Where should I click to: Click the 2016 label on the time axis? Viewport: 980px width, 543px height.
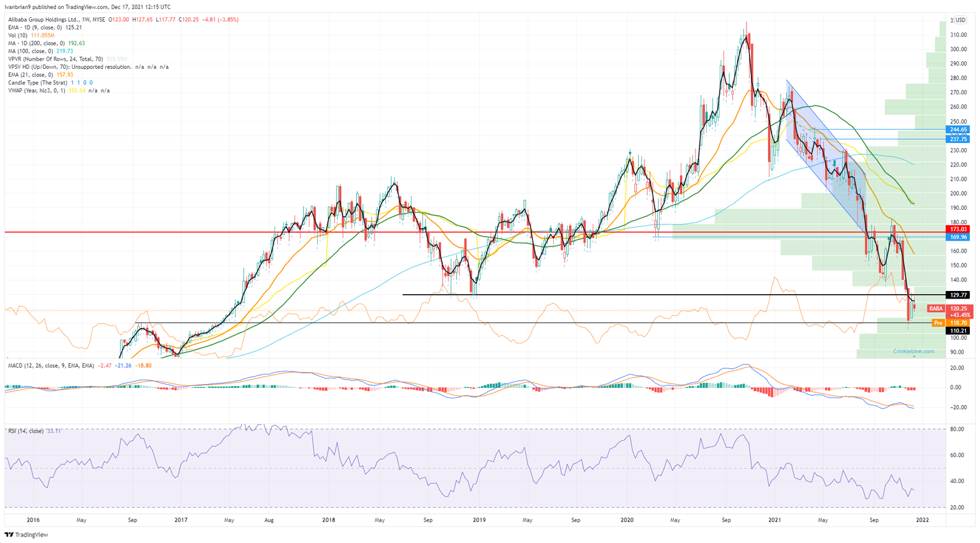[x=33, y=520]
